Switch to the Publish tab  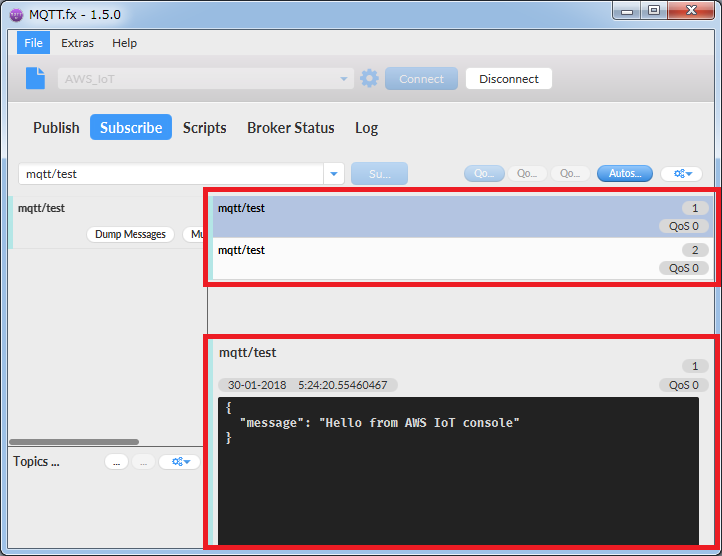coord(56,128)
